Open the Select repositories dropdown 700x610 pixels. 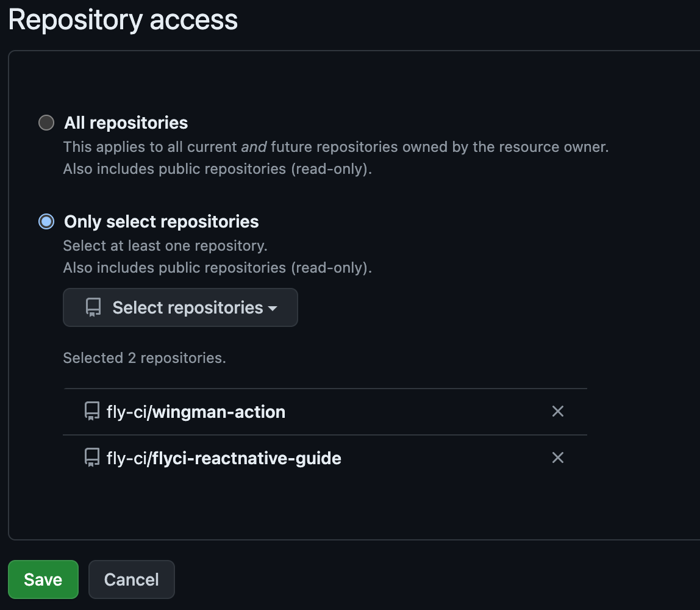pyautogui.click(x=180, y=307)
